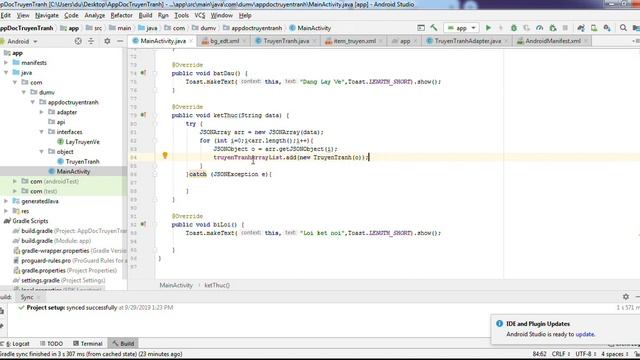Viewport: 640px width, 360px height.
Task: Open Project panel gear settings
Action: [x=107, y=41]
